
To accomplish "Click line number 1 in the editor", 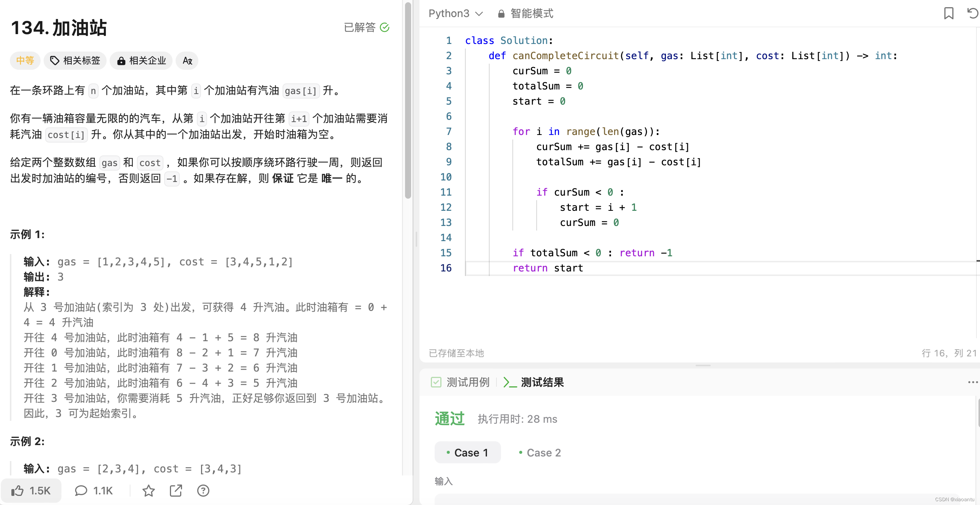I will [x=449, y=40].
